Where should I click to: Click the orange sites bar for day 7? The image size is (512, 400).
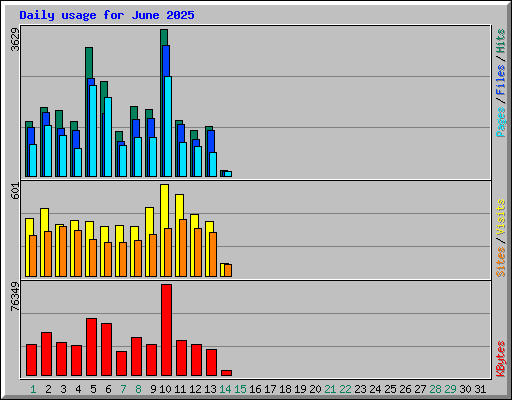[123, 259]
